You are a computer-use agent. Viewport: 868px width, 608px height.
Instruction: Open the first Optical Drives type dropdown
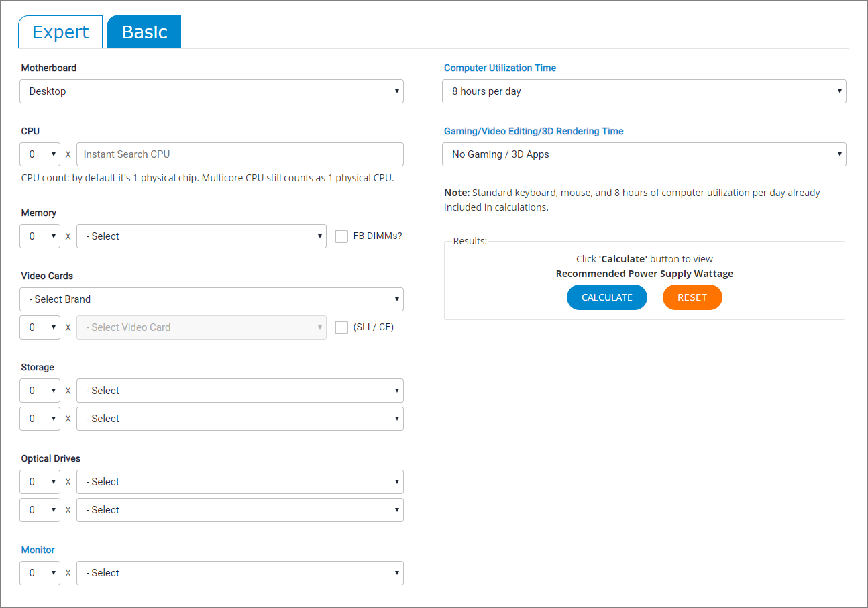click(x=240, y=482)
